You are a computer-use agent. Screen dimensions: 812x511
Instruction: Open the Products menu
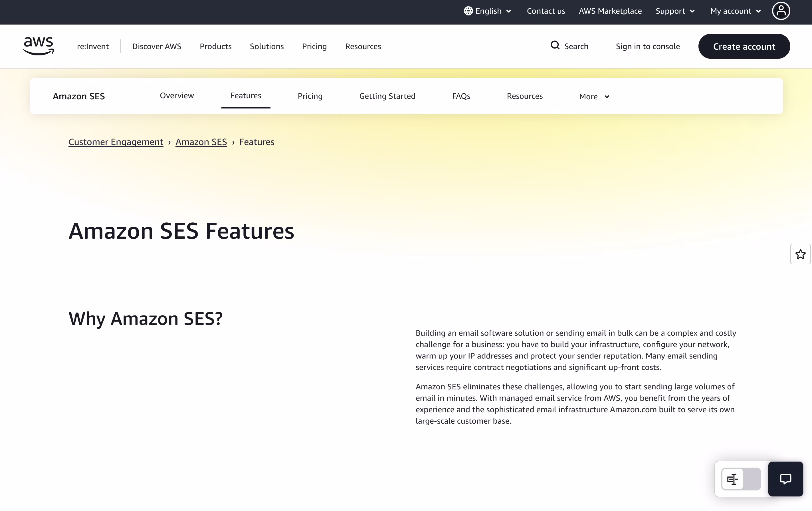tap(215, 46)
